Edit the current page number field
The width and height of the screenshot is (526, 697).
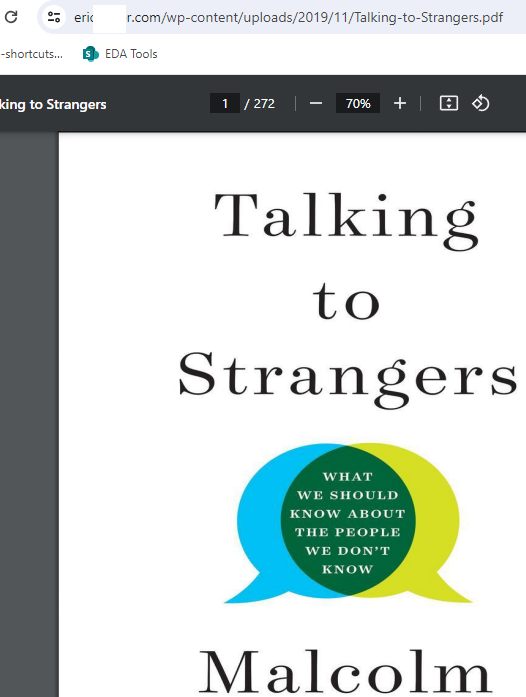click(225, 104)
